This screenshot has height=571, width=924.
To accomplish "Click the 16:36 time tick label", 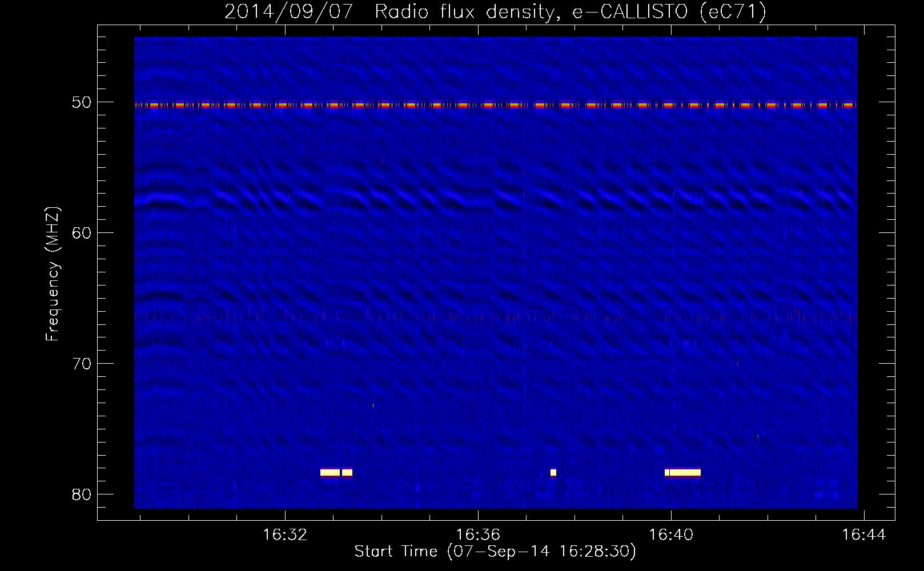I will coord(478,534).
